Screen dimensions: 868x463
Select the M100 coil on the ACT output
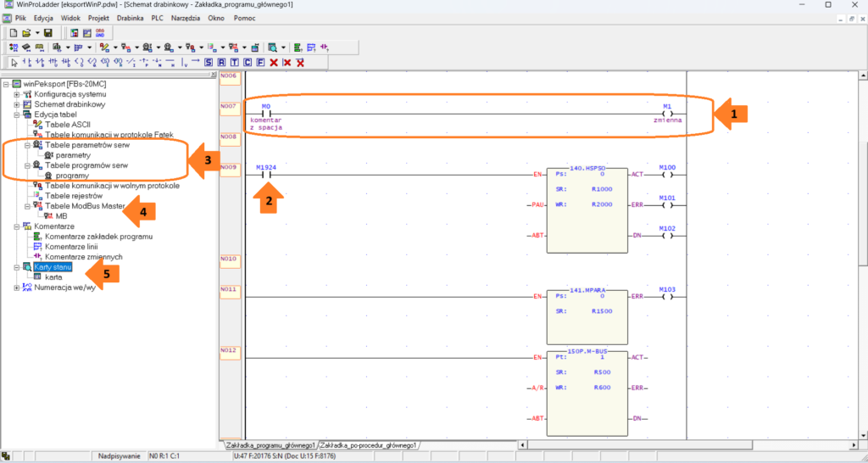point(668,175)
